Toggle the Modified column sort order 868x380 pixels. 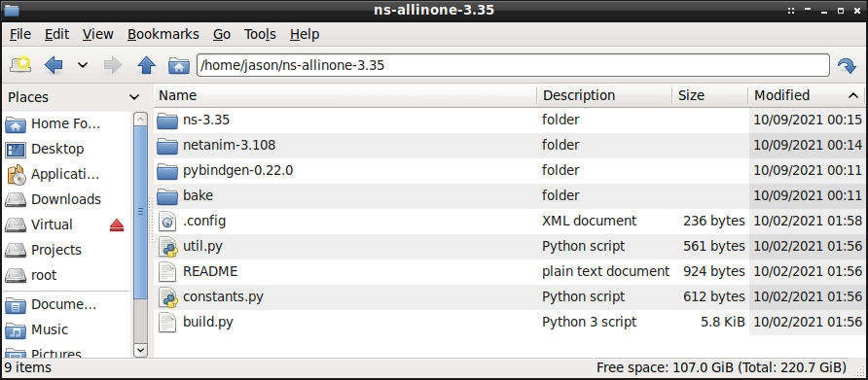(x=806, y=95)
